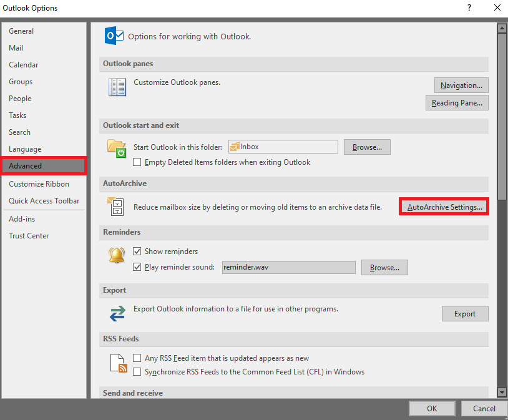Image resolution: width=508 pixels, height=420 pixels.
Task: Click the help question mark icon
Action: (x=469, y=7)
